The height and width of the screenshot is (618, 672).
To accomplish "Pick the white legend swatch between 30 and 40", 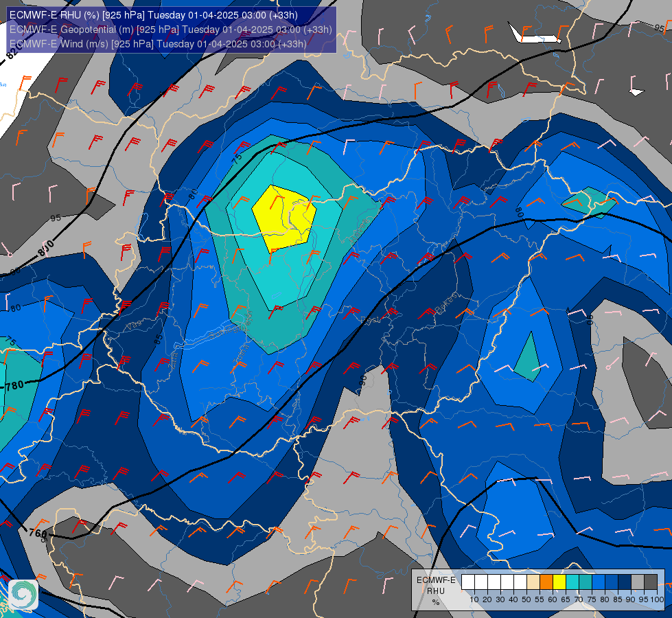I will point(507,582).
